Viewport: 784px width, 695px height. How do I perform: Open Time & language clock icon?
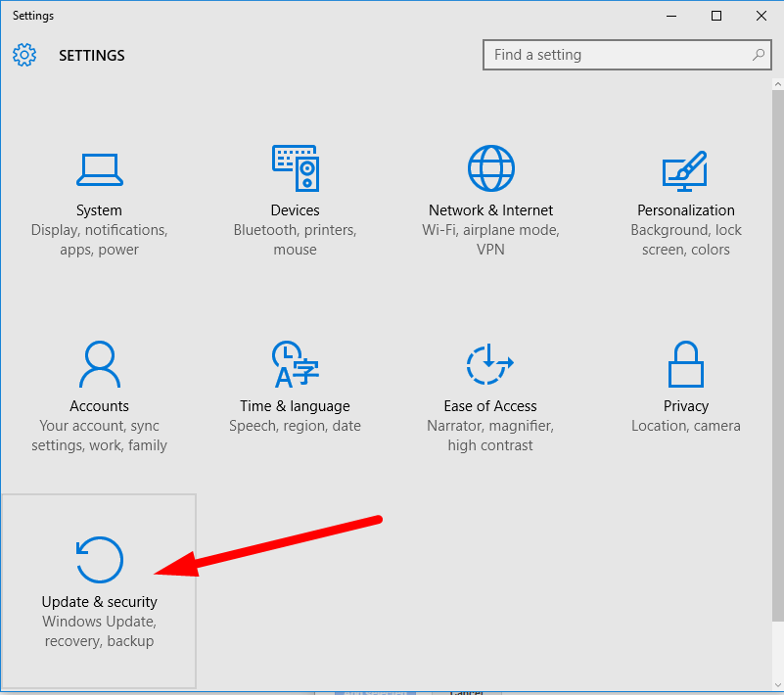(x=295, y=363)
